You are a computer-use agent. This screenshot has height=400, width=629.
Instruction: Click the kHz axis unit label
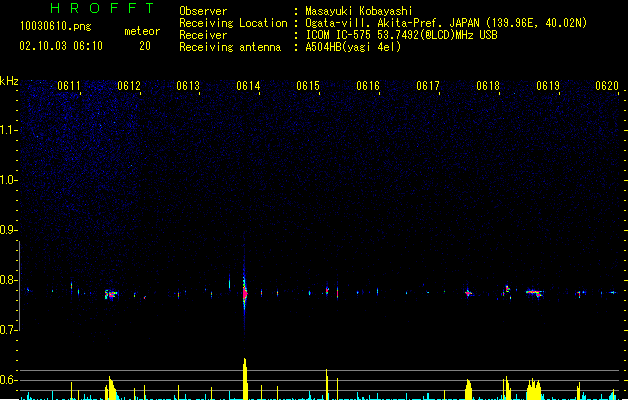point(9,81)
